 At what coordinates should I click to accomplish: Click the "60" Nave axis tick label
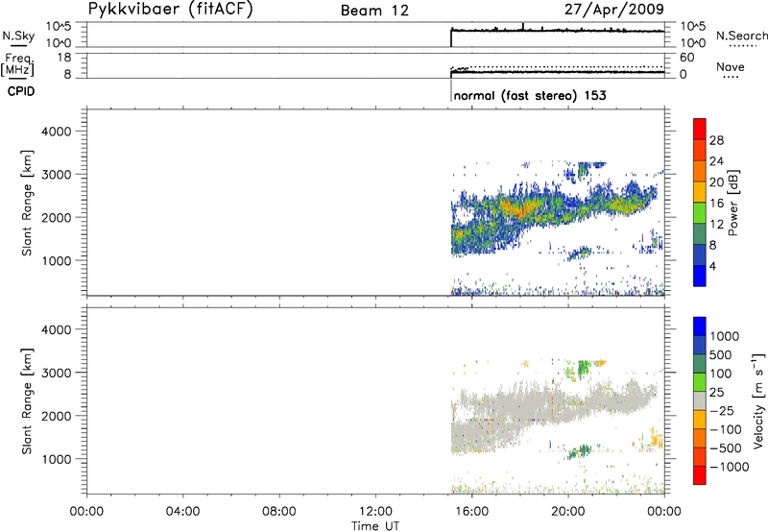point(686,58)
